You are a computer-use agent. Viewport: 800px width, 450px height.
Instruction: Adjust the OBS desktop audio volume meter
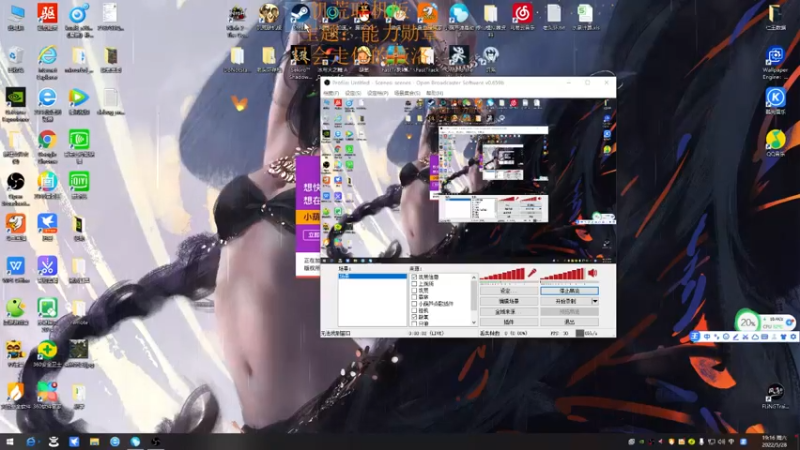click(563, 274)
